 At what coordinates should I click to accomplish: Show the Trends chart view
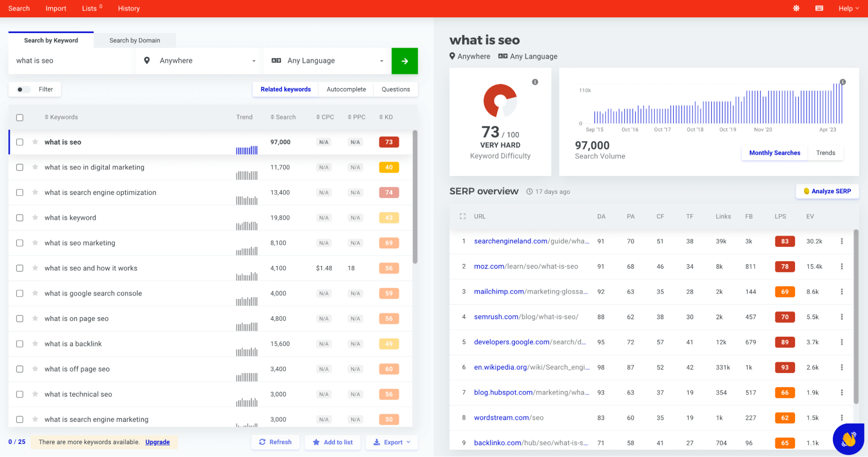(x=825, y=153)
